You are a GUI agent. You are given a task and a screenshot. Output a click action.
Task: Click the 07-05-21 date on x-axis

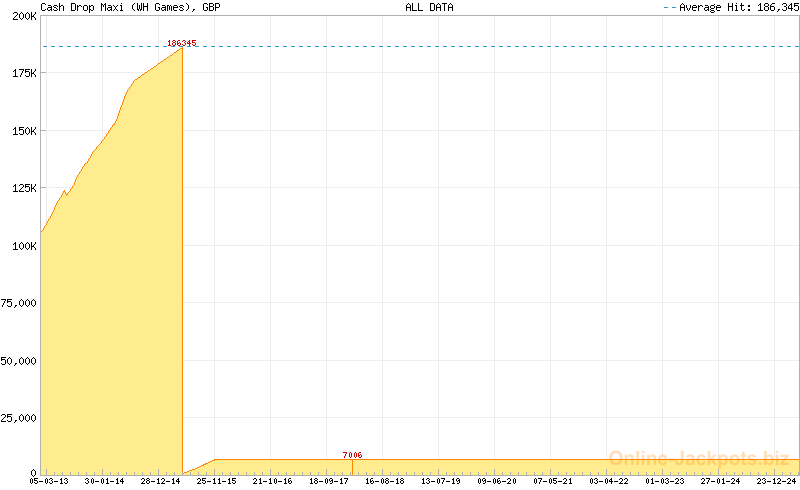[x=553, y=481]
